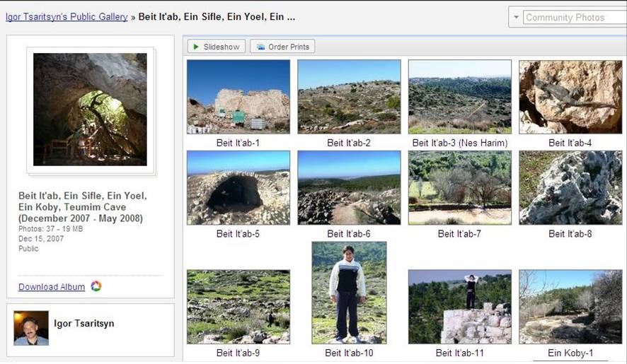Click the Igor Tsaritsyn name link
Image resolution: width=627 pixels, height=364 pixels.
pyautogui.click(x=84, y=324)
